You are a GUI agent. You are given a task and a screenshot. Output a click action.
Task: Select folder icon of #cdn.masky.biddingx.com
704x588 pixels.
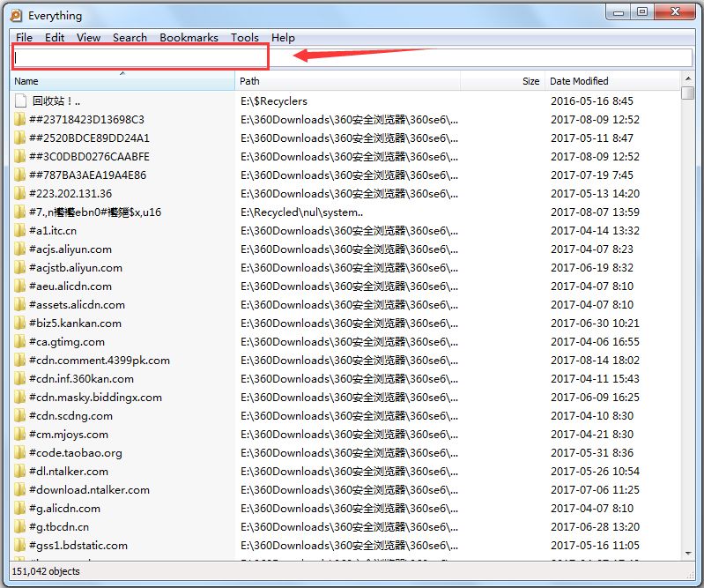(19, 397)
